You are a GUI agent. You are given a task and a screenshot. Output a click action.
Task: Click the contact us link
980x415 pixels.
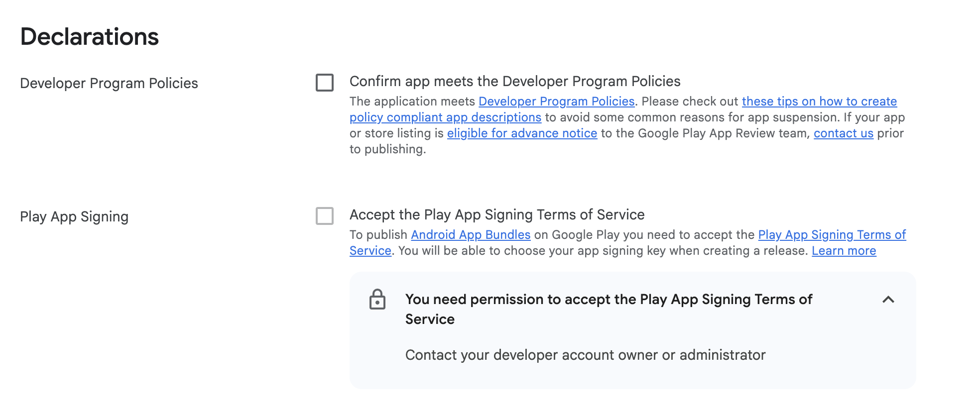pos(843,133)
